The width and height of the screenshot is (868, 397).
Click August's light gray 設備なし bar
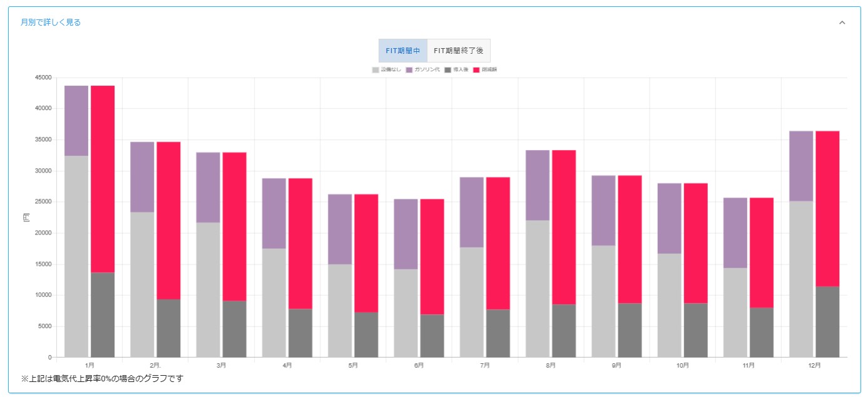coord(538,289)
